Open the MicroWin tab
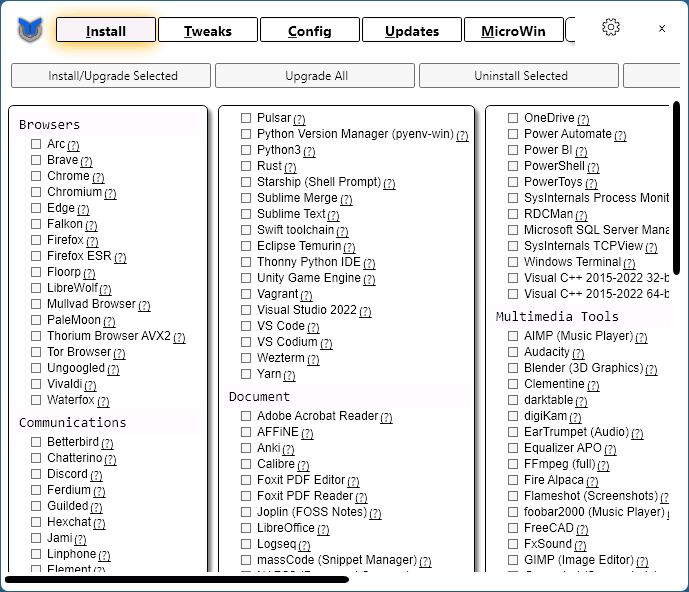 pos(513,31)
